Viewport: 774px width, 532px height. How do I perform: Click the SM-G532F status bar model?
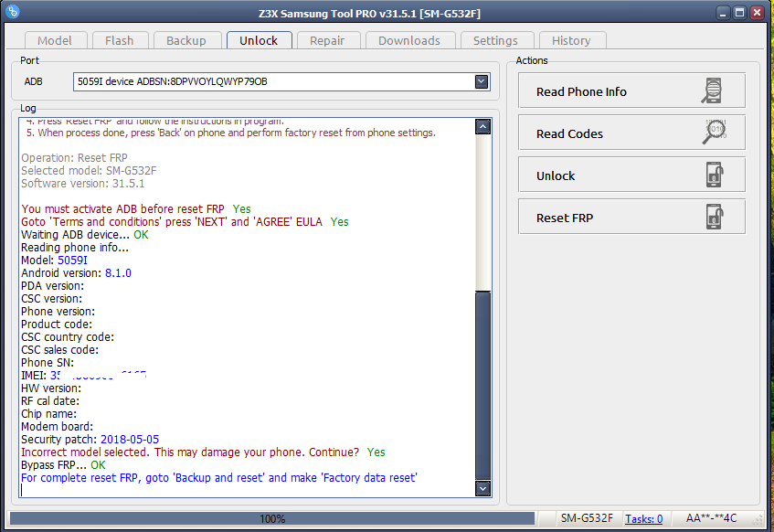click(x=587, y=518)
